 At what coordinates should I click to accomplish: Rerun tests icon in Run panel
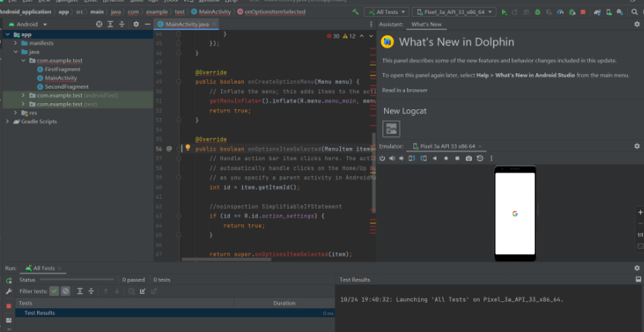point(8,280)
